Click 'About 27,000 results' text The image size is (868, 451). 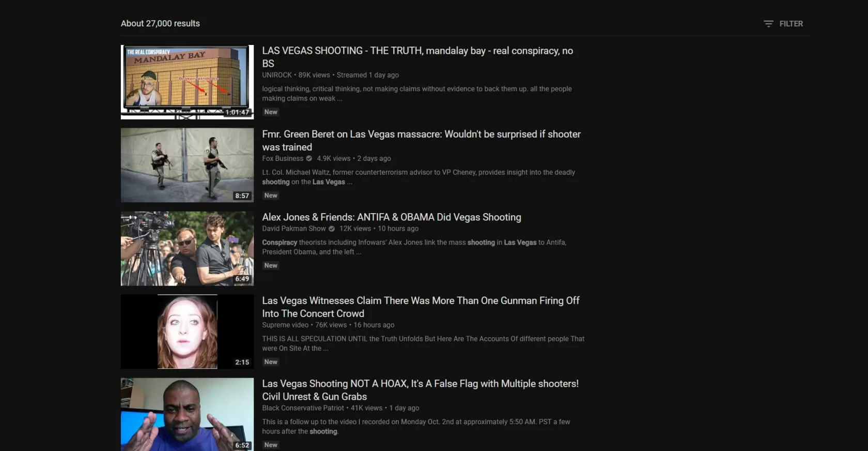click(x=160, y=23)
